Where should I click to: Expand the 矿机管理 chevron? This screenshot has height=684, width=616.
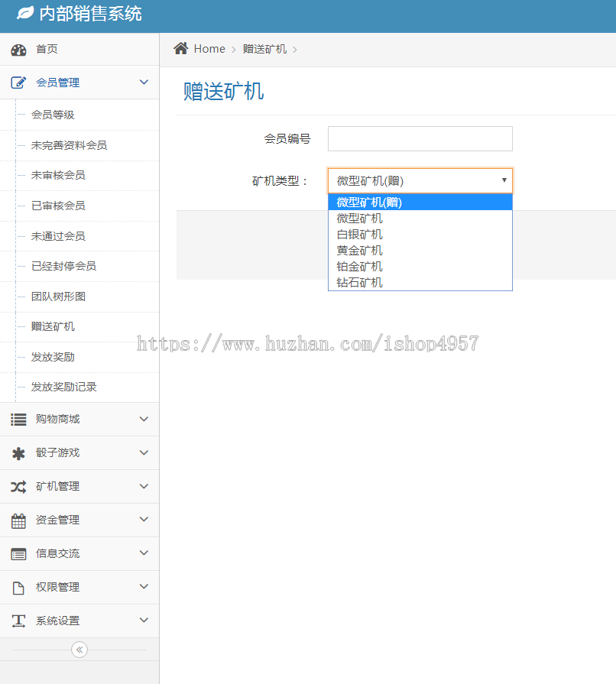coord(144,486)
